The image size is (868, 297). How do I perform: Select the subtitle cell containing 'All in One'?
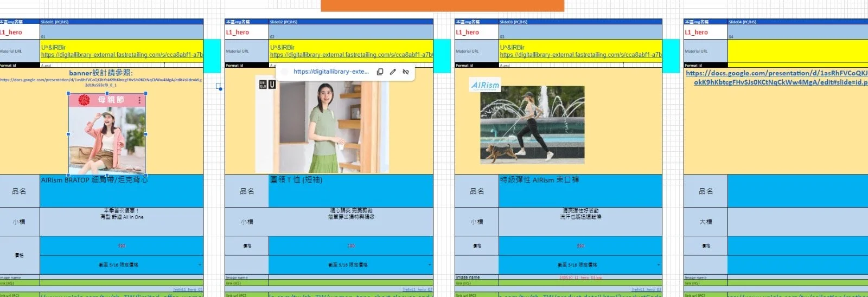122,222
